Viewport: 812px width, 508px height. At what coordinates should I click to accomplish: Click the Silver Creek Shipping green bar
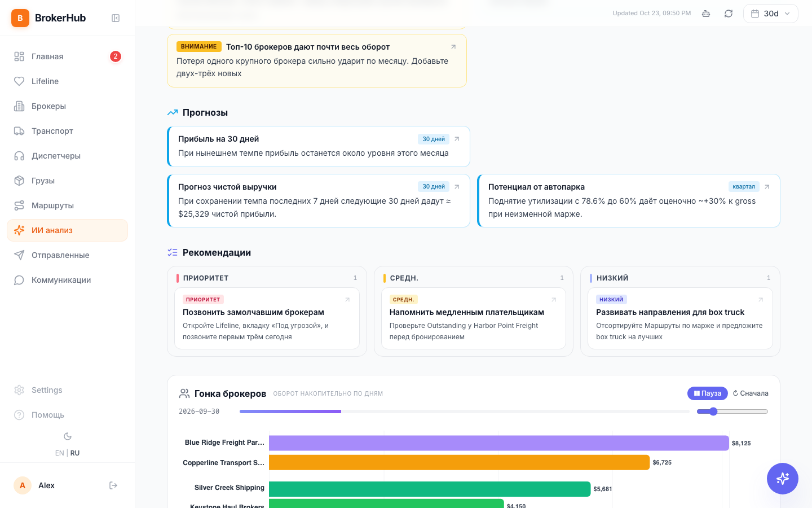click(430, 489)
